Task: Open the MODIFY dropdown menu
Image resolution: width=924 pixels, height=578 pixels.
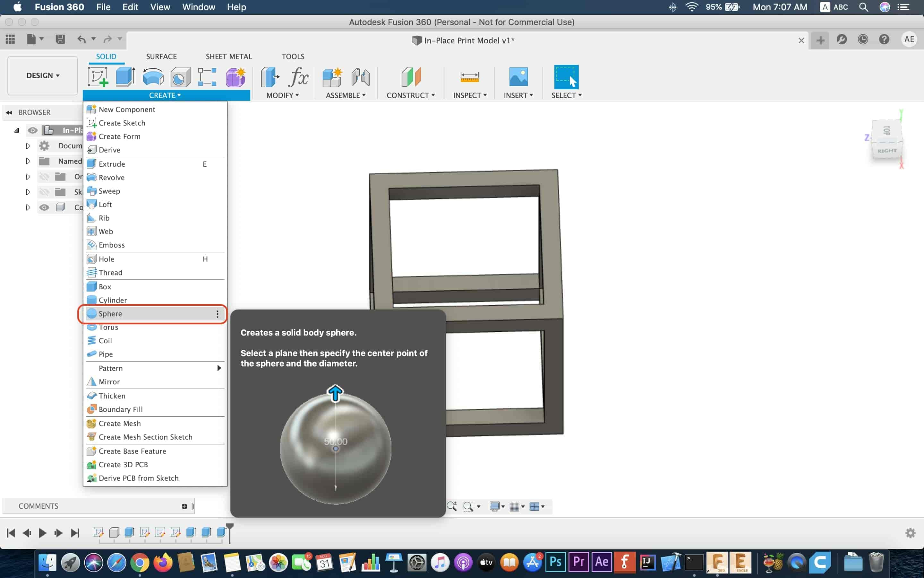Action: 283,95
